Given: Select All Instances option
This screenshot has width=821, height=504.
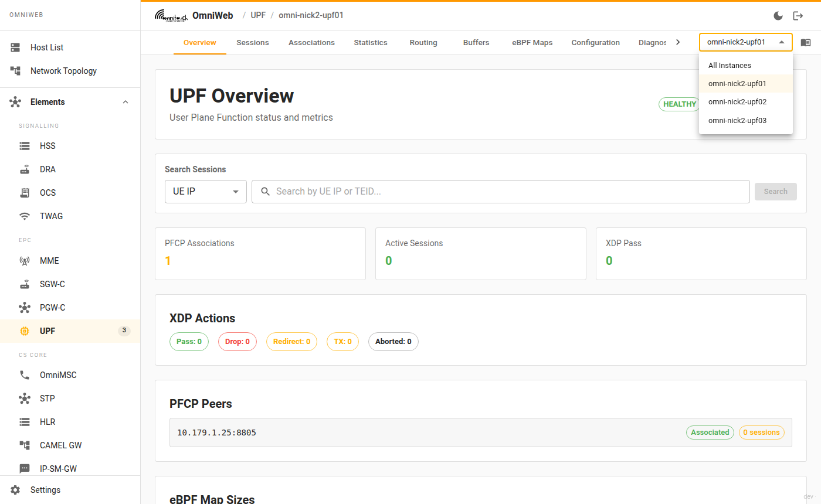Looking at the screenshot, I should (746, 66).
